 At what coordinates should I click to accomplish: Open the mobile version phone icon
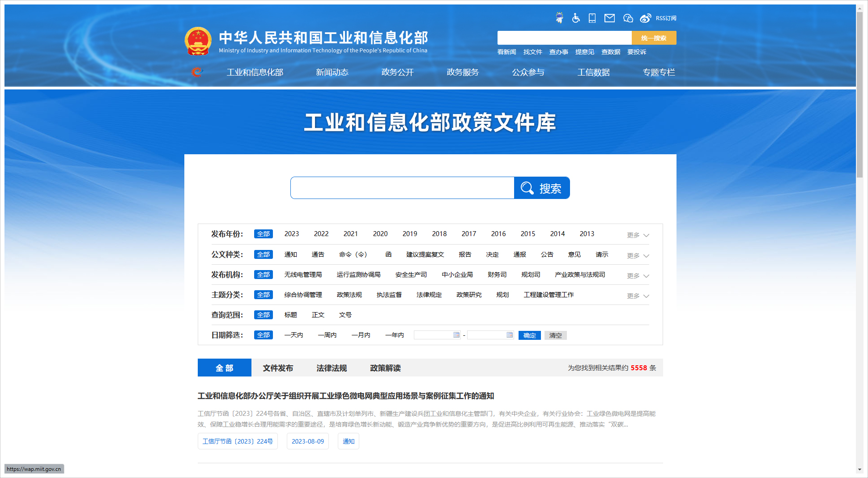pyautogui.click(x=592, y=18)
